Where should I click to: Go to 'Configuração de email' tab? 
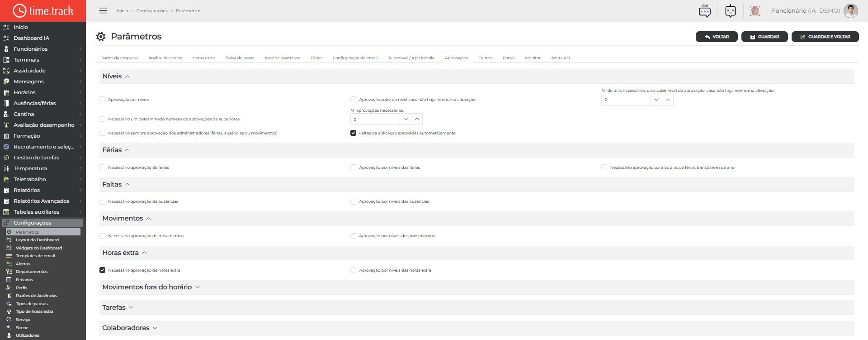pos(355,58)
